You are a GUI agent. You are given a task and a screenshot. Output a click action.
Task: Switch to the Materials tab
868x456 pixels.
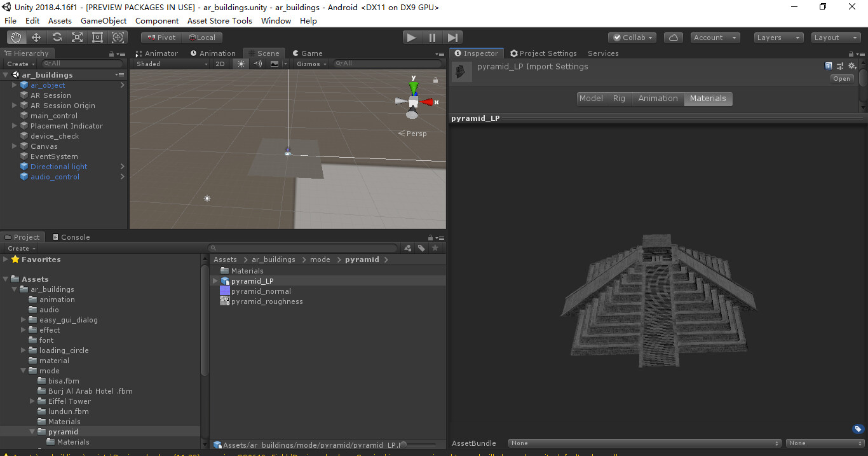coord(708,99)
